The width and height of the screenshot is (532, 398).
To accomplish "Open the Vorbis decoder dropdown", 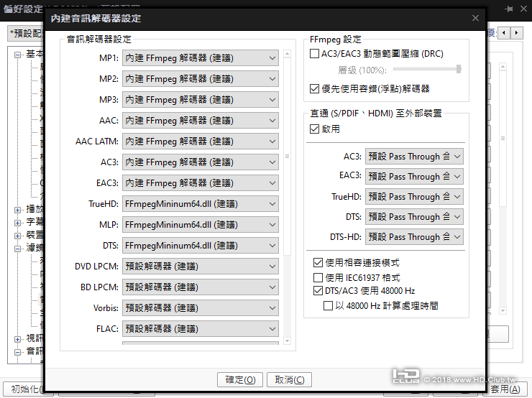I will 200,308.
